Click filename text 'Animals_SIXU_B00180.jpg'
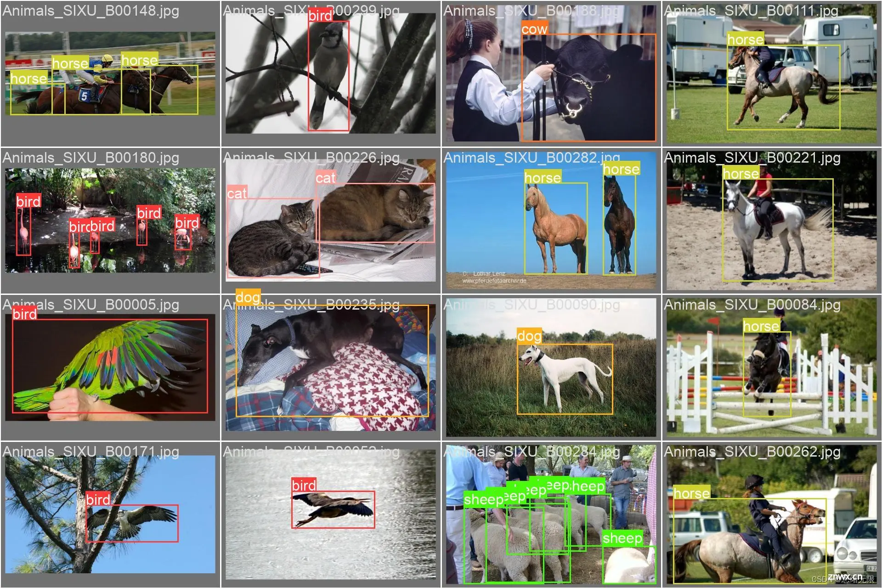Screen dimensions: 882x588 coord(91,158)
